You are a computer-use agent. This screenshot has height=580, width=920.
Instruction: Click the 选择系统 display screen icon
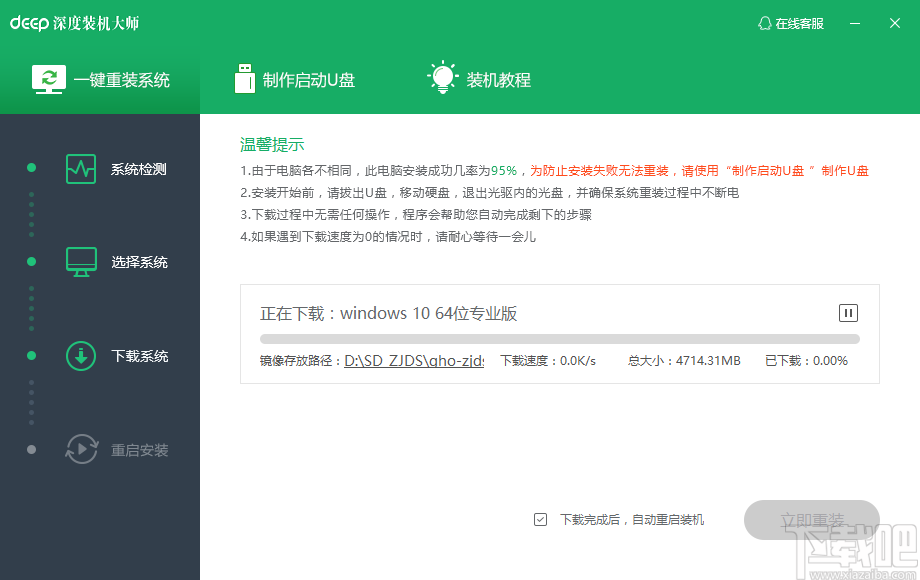click(81, 261)
